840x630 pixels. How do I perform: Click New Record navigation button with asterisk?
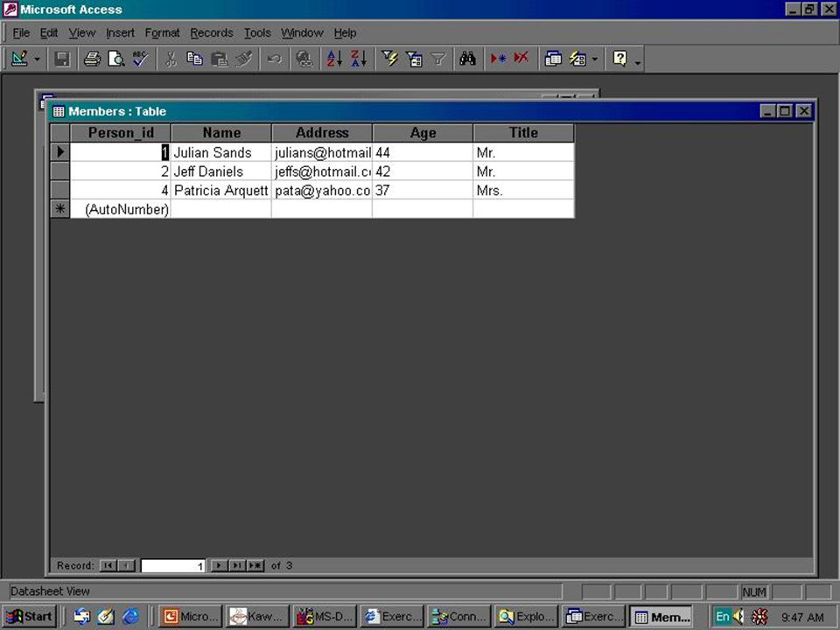pos(255,566)
